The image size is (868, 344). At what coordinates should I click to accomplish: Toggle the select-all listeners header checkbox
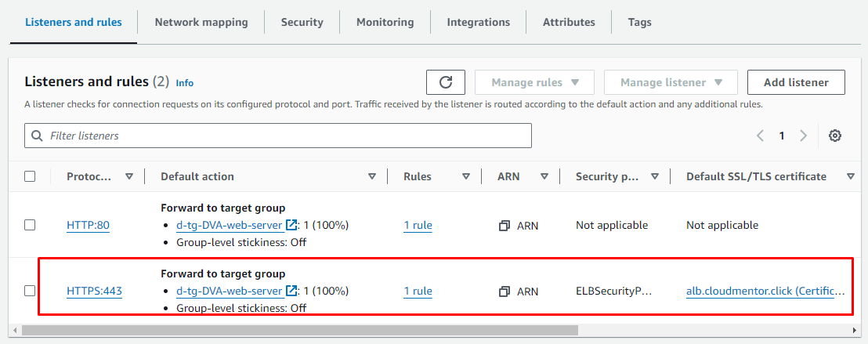30,176
